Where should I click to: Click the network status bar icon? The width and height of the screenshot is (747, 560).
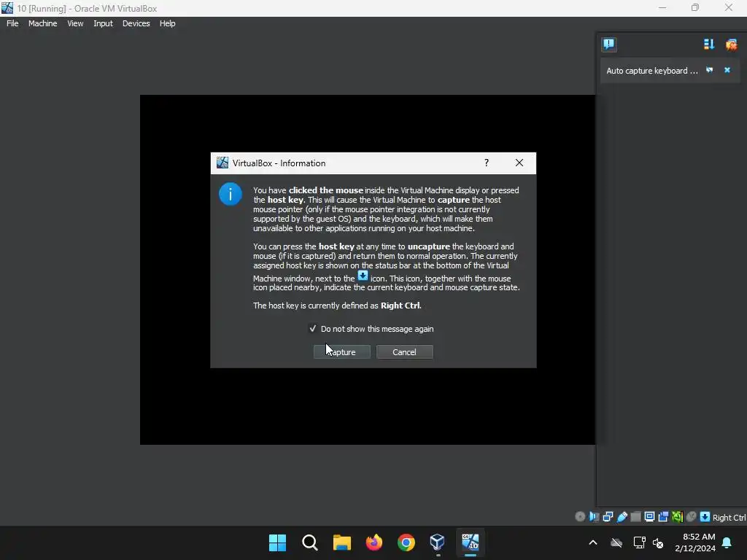[x=608, y=517]
